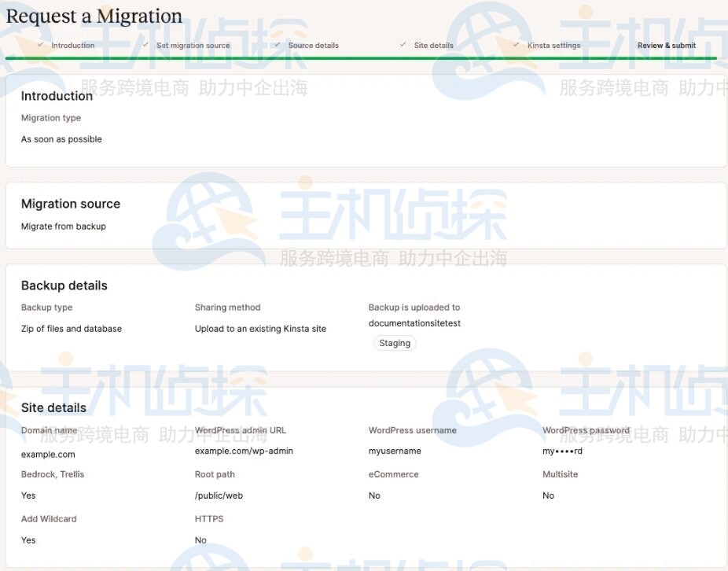Click the checkmark icon beside Introduction step
The image size is (728, 571).
click(x=40, y=45)
